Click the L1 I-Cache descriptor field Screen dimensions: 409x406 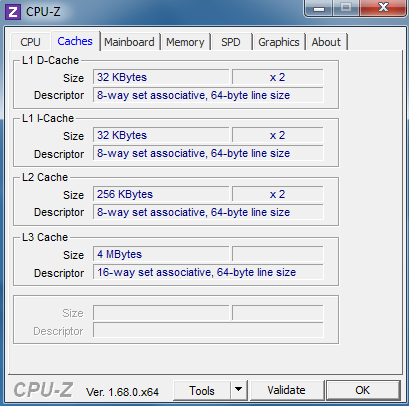coord(208,153)
